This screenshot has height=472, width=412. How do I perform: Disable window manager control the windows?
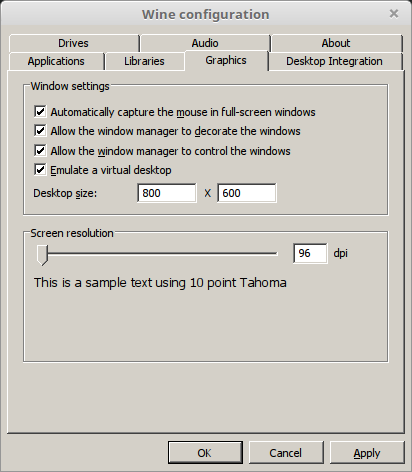coord(40,151)
